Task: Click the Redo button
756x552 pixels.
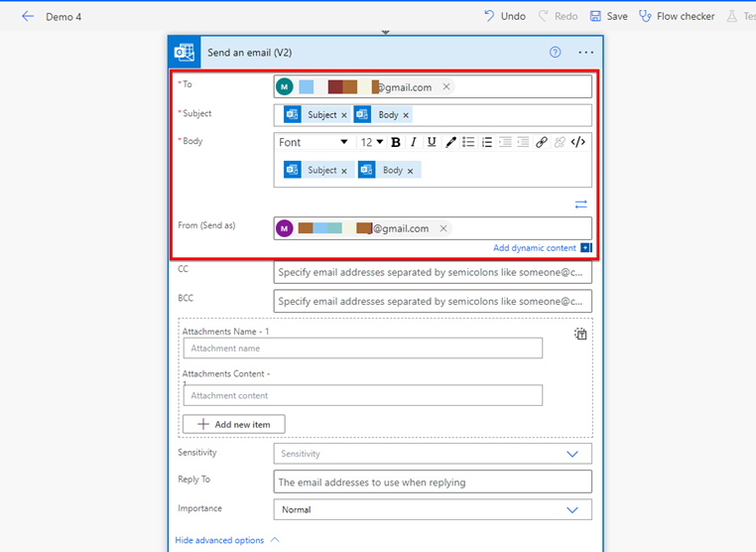Action: [558, 17]
